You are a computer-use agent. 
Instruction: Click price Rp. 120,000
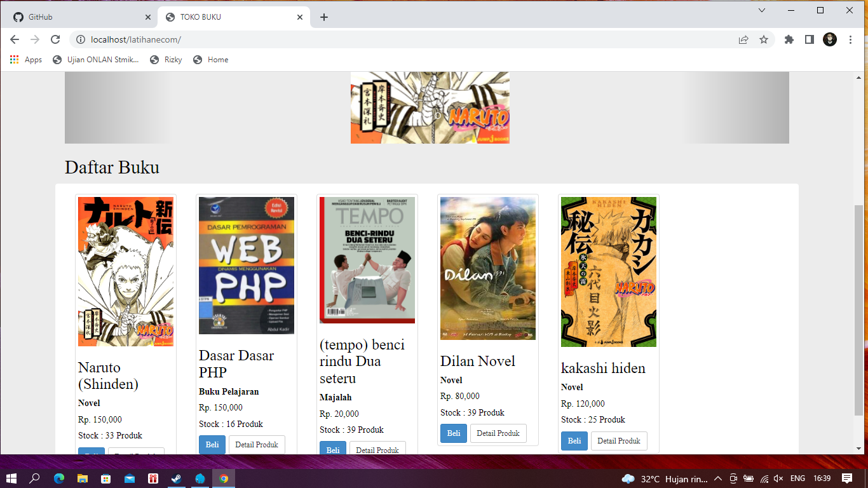coord(583,403)
